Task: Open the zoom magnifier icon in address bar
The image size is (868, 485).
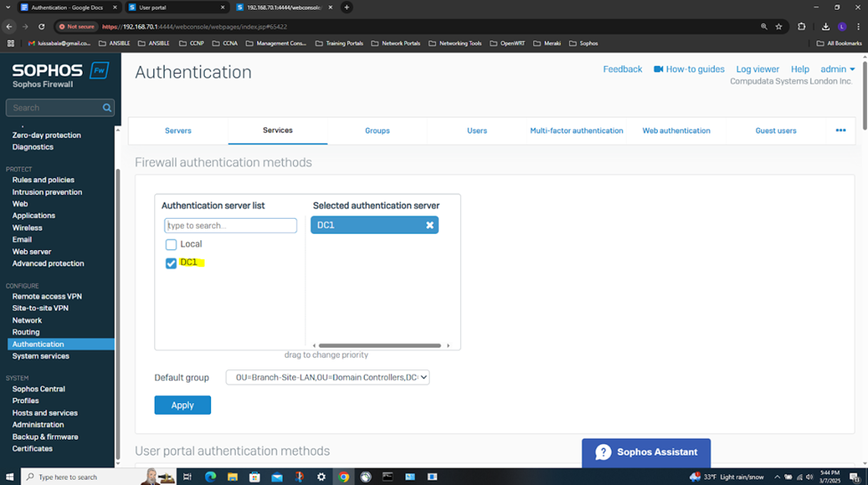Action: click(764, 27)
